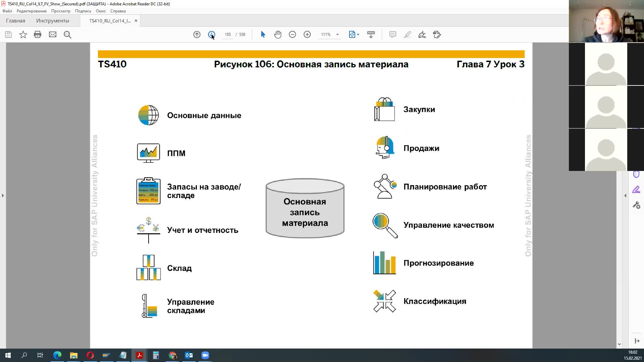644x362 pixels.
Task: Click the Классификация label
Action: 435,301
